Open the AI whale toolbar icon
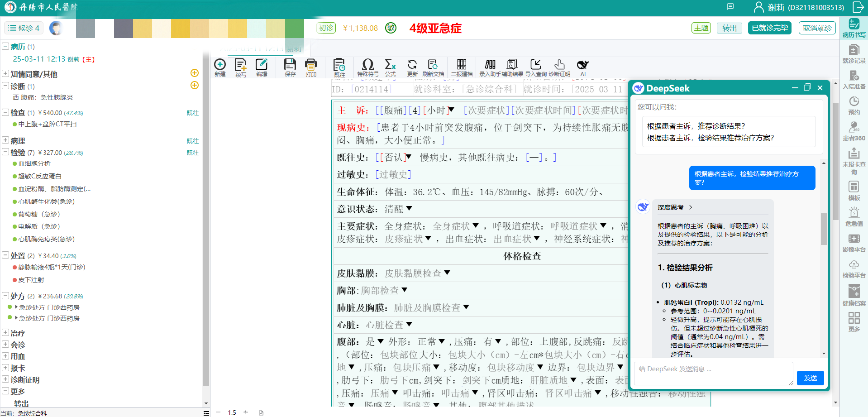The image size is (868, 417). click(583, 67)
